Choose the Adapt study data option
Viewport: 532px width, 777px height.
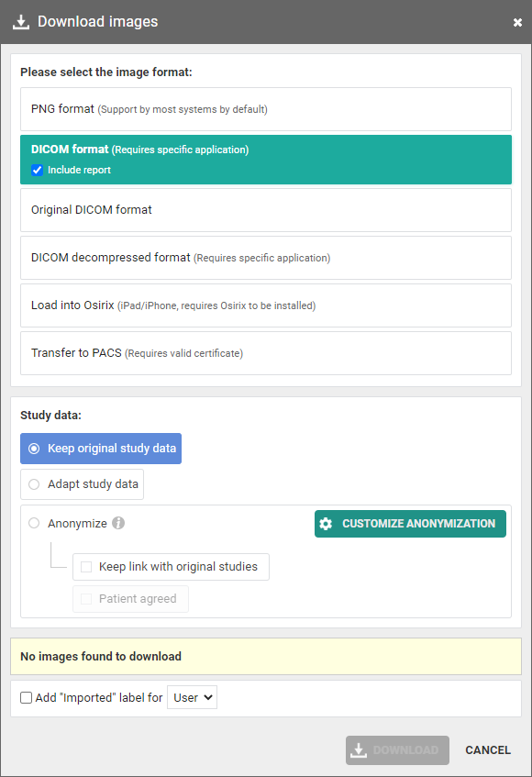click(x=83, y=484)
